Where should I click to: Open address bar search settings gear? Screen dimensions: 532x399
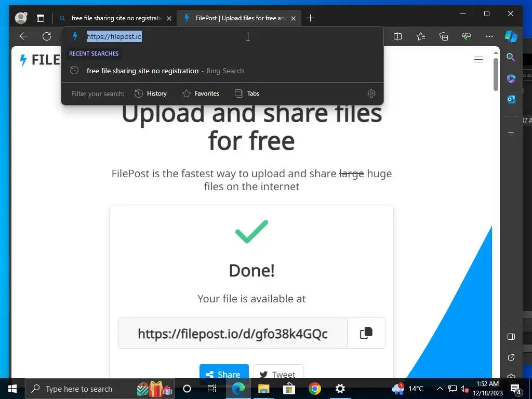click(x=371, y=94)
